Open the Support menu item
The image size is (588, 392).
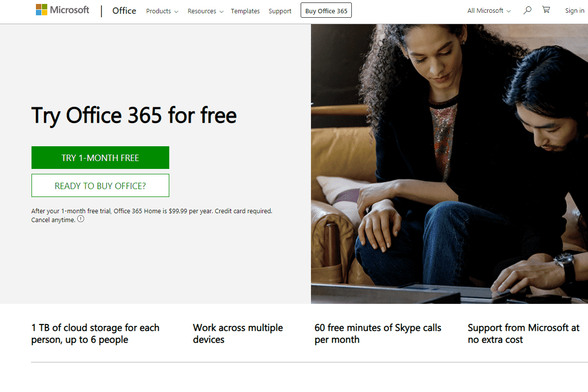pos(280,11)
